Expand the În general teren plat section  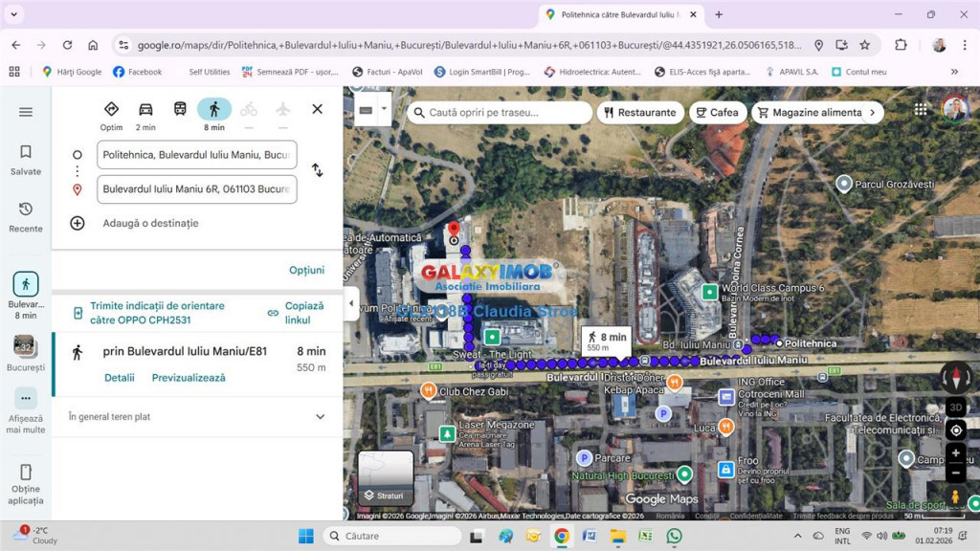320,417
